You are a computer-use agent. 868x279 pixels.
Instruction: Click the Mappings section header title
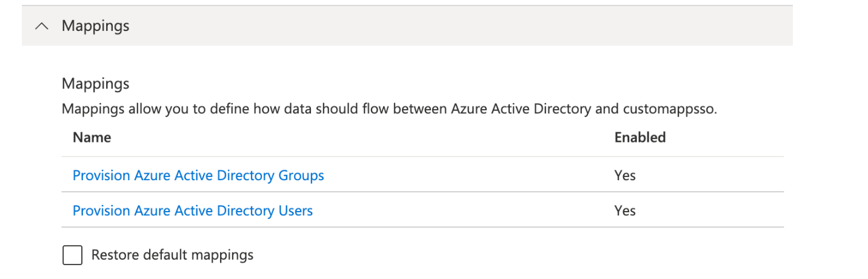coord(96,26)
